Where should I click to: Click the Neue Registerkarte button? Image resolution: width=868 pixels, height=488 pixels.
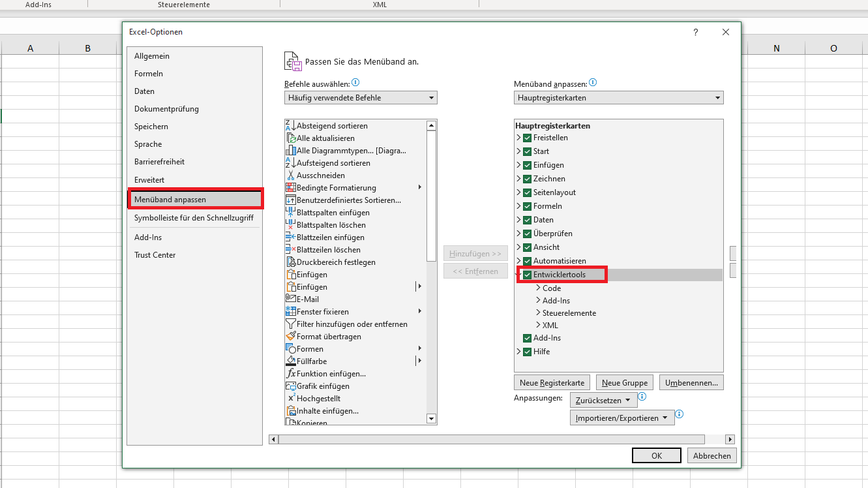coord(552,382)
